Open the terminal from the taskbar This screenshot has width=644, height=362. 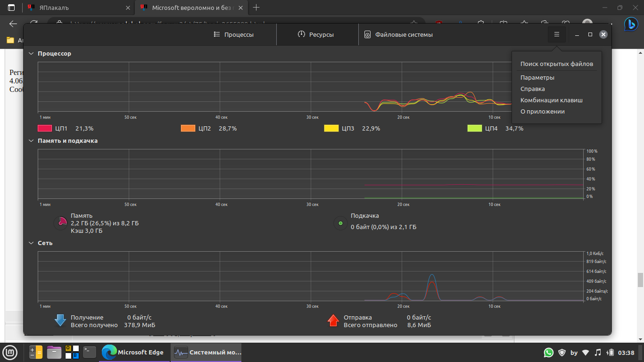90,352
